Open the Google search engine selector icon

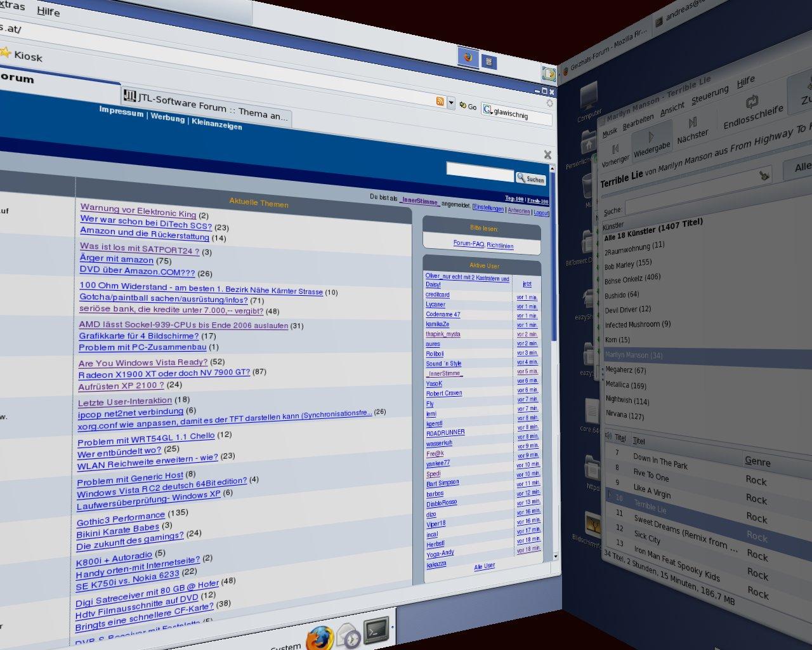pos(487,110)
